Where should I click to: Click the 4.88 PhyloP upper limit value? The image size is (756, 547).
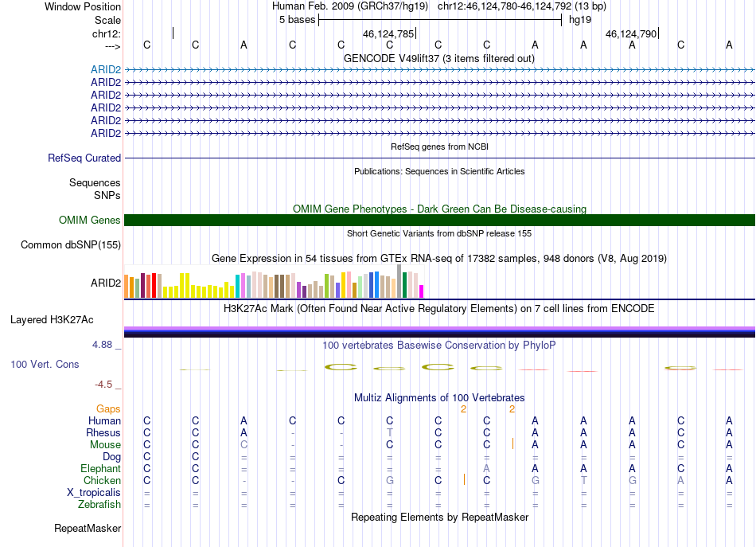point(102,345)
